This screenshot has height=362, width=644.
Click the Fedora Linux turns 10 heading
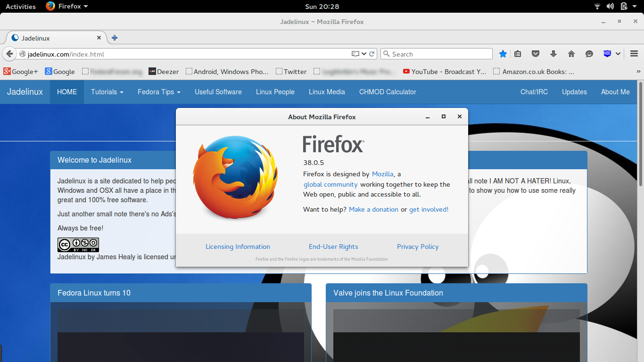(94, 293)
